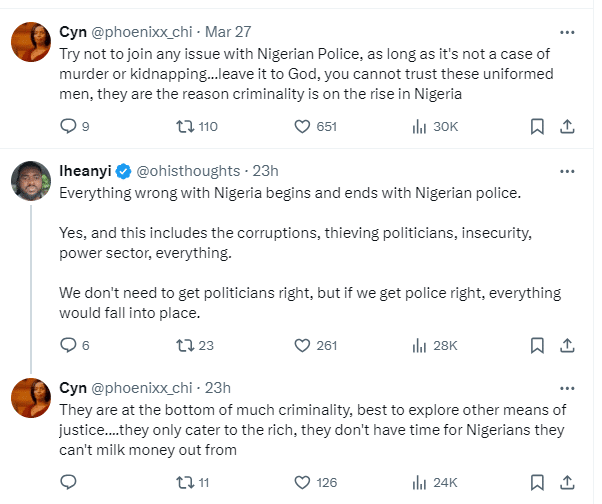Like Iheanyi's tweet with 261 likes
The height and width of the screenshot is (504, 602).
click(x=304, y=345)
